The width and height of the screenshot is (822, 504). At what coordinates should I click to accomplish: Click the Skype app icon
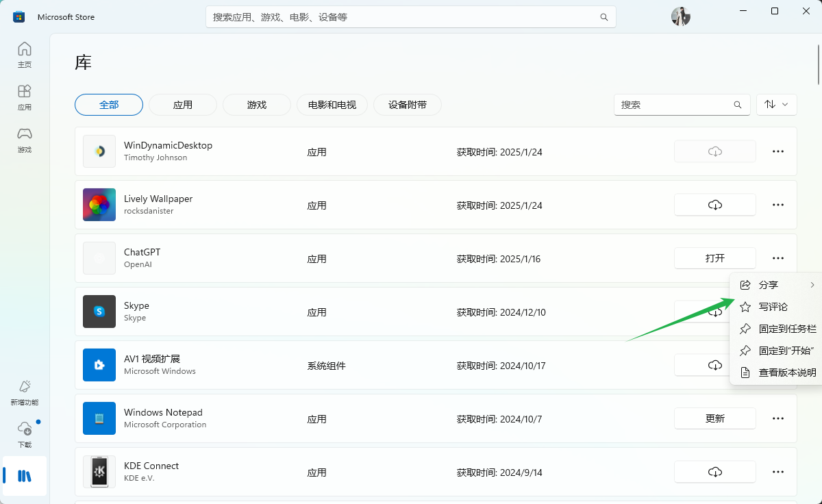click(x=99, y=312)
